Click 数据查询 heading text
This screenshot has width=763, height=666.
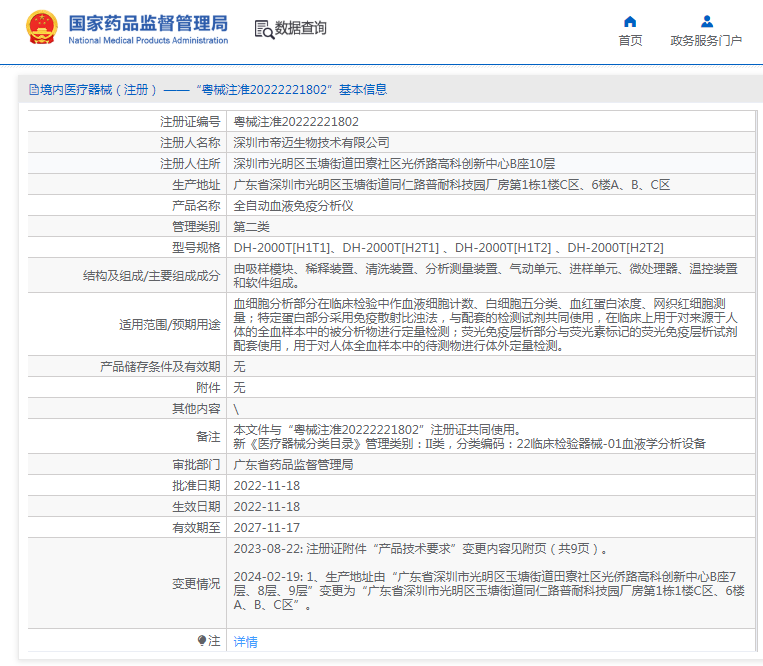click(301, 28)
